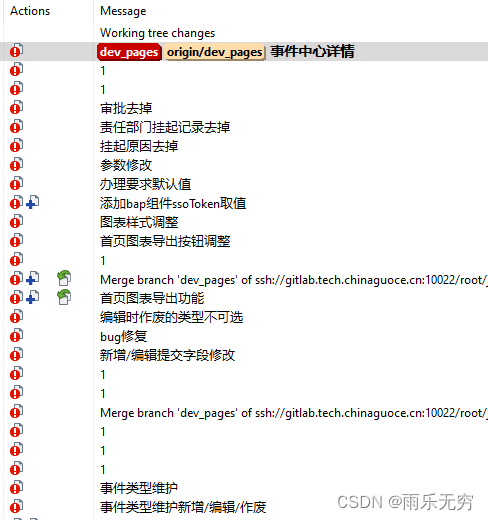Viewport: 488px width, 520px height.
Task: Click the Message column header
Action: (123, 11)
